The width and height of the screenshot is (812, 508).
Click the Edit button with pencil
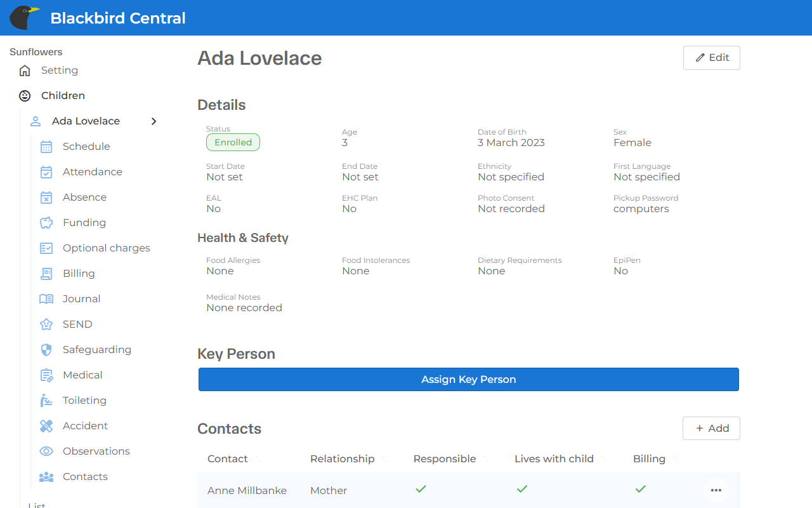(x=711, y=58)
